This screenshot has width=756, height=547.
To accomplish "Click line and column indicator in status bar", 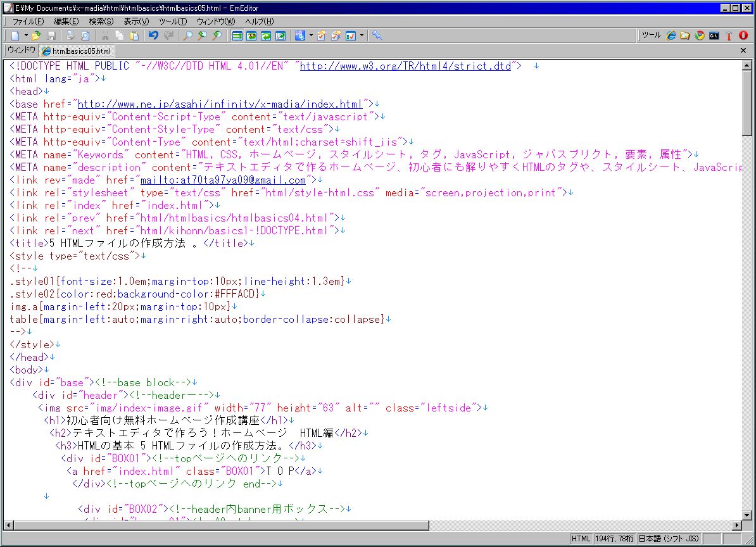I will coord(615,539).
